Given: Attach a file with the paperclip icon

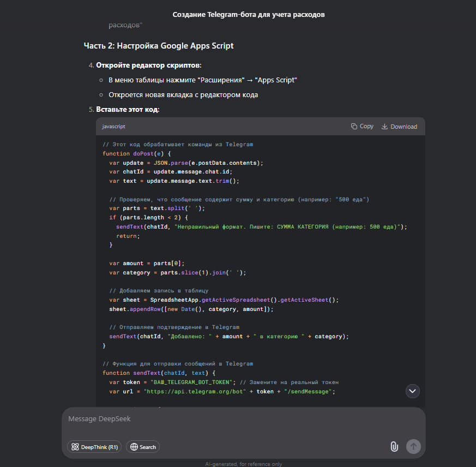Looking at the screenshot, I should tap(394, 447).
